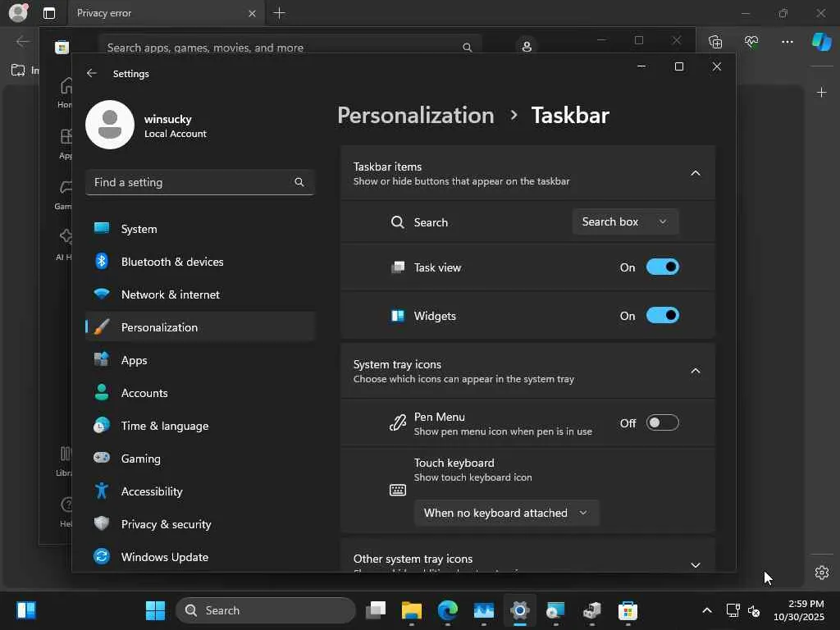Click the Time & language clock icon

coord(101,426)
